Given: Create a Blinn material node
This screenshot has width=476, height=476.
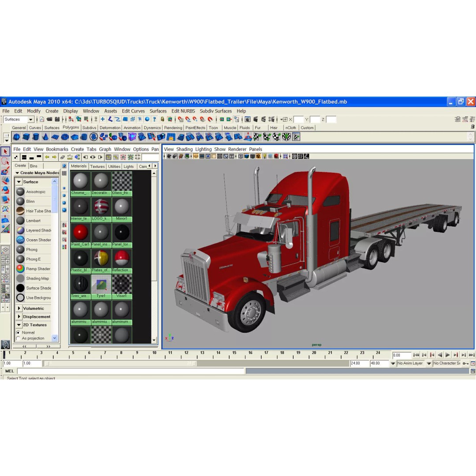Looking at the screenshot, I should coord(33,201).
